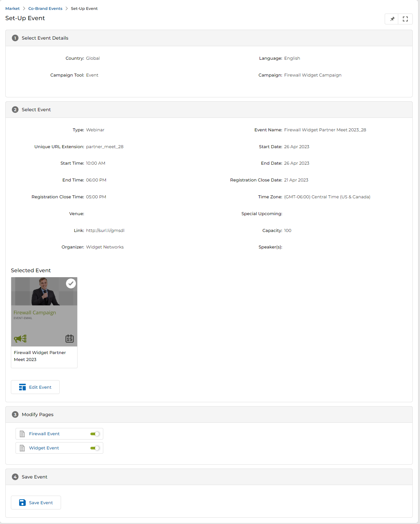Pin the Set-Up Event page
The image size is (420, 524).
coord(392,19)
